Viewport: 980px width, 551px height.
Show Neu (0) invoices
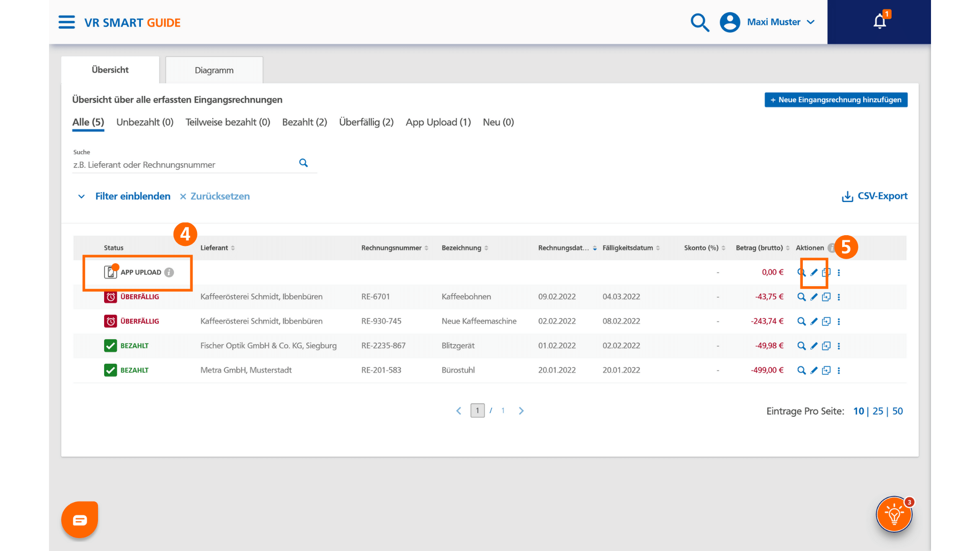[x=498, y=122]
